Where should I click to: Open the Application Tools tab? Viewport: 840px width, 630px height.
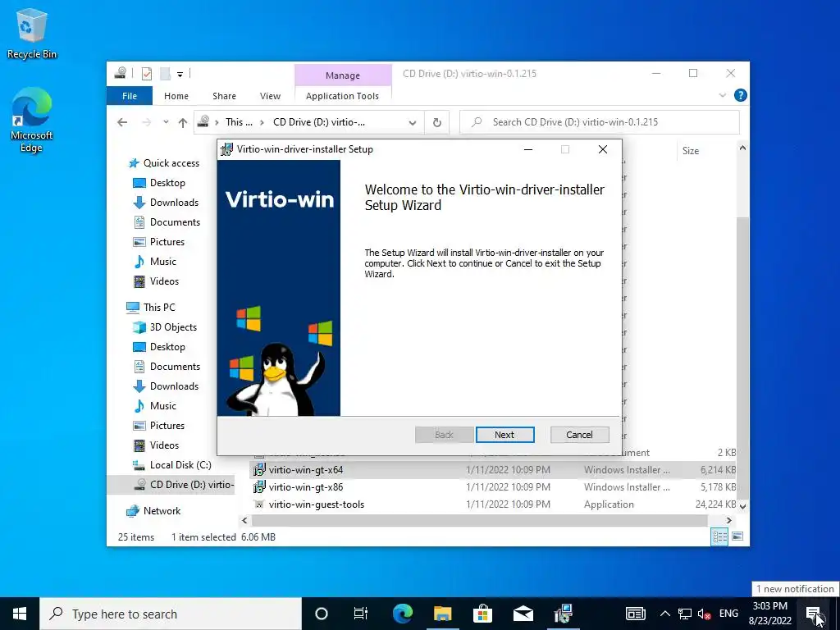tap(342, 96)
